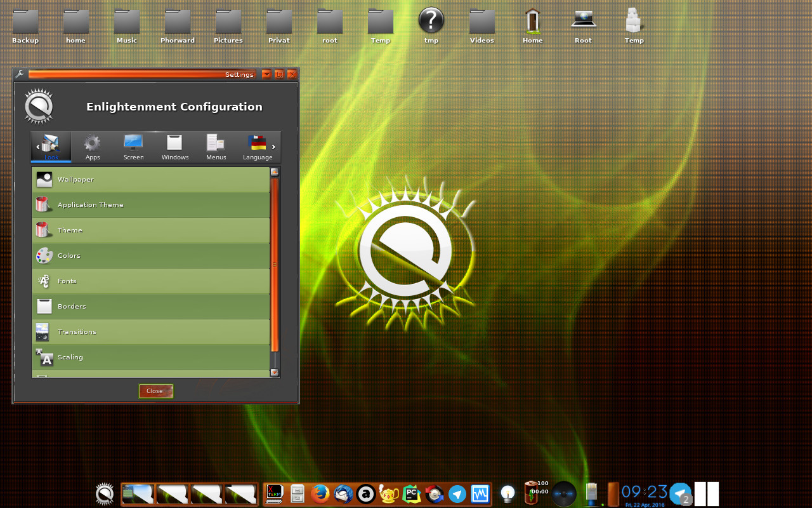Open the Enlightenment start menu button
The image size is (812, 508).
point(105,493)
